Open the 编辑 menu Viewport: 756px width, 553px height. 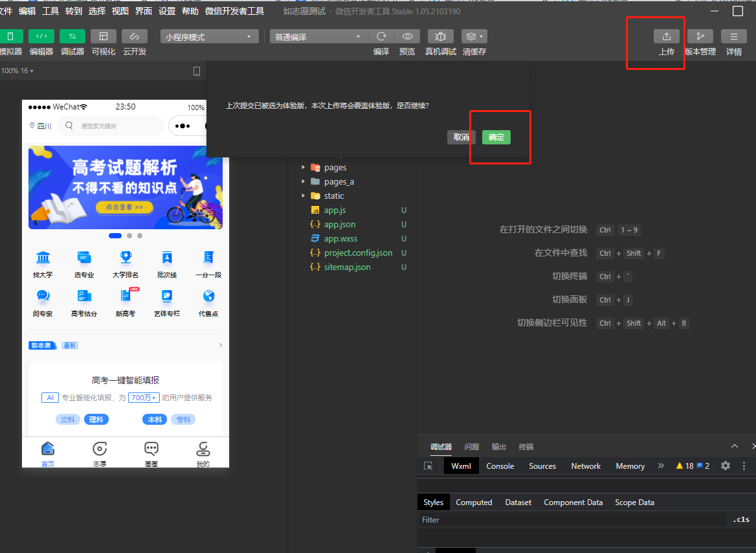coord(27,11)
